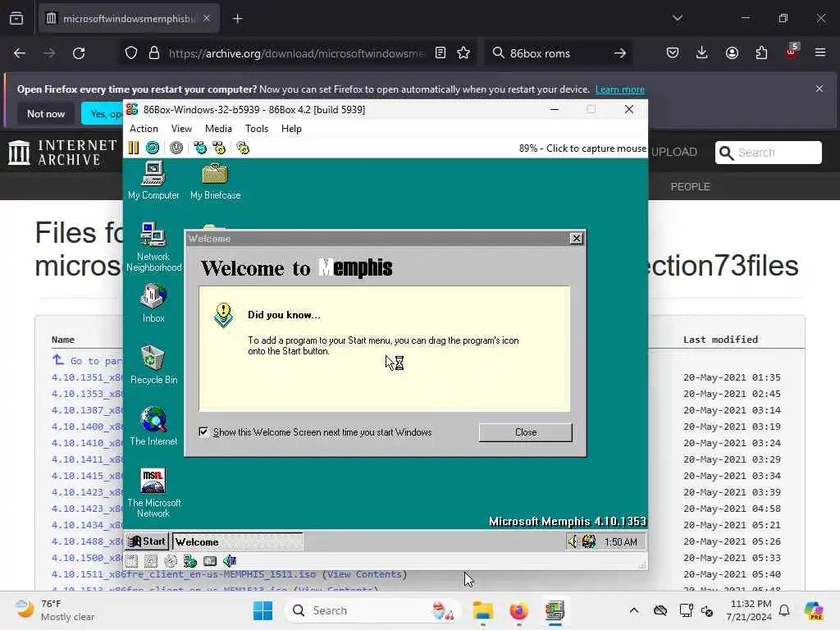
Task: Pause emulation in 86Box toolbar
Action: [134, 148]
